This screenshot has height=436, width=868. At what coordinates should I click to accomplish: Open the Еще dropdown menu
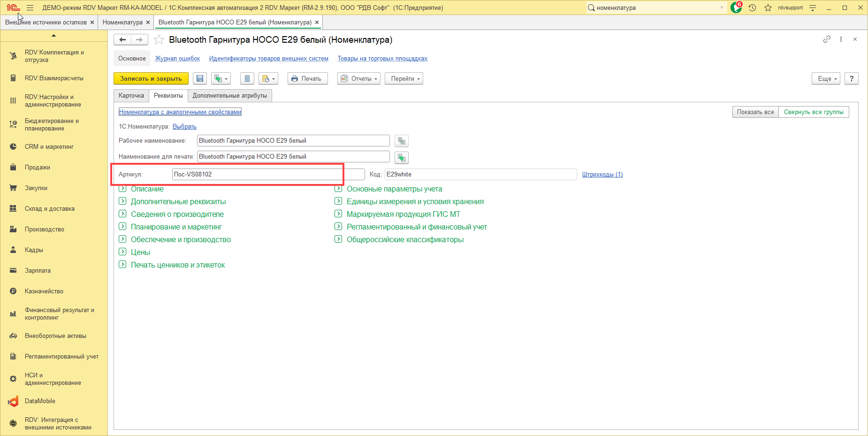click(x=825, y=79)
